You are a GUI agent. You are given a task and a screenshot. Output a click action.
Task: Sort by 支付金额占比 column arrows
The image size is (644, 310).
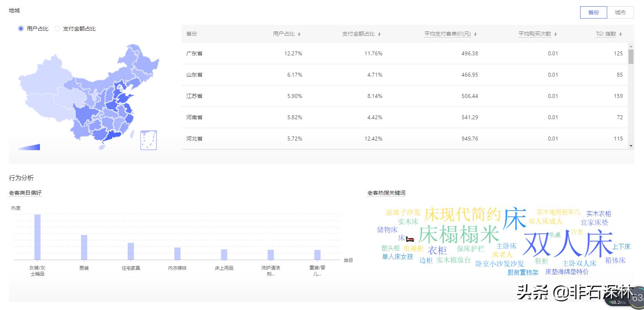click(379, 34)
